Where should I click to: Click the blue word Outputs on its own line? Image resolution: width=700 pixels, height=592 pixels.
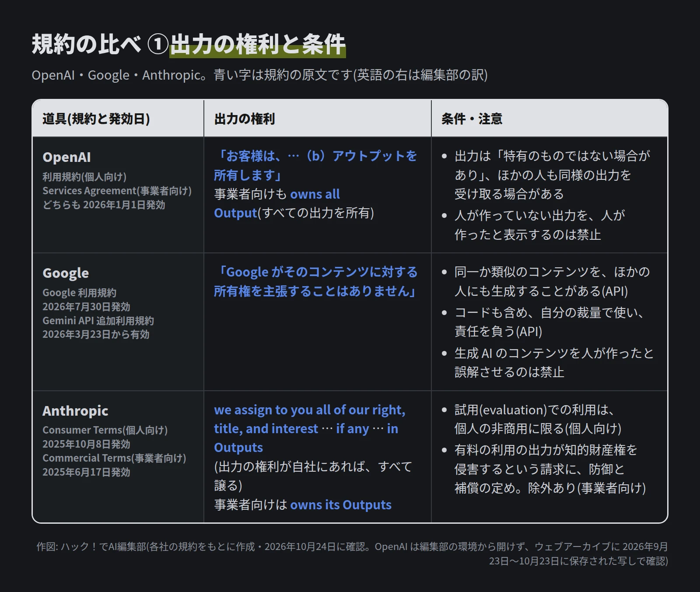tap(238, 448)
